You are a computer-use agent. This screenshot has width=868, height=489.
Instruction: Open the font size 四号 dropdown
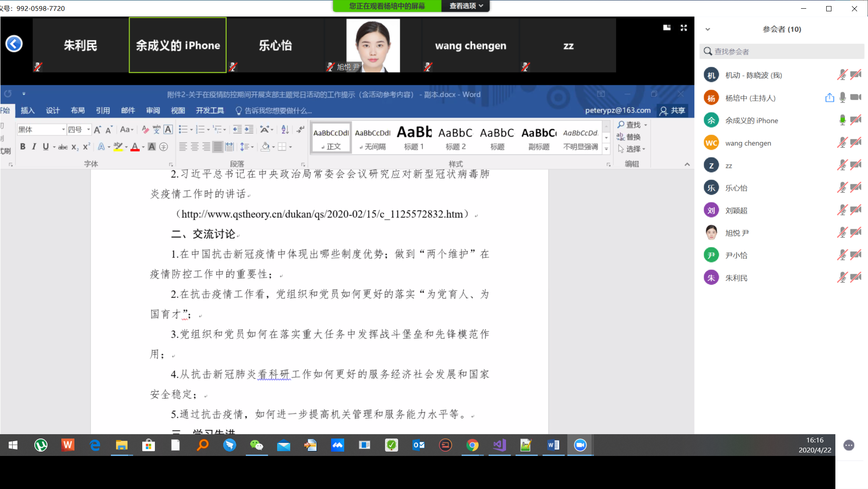(89, 130)
